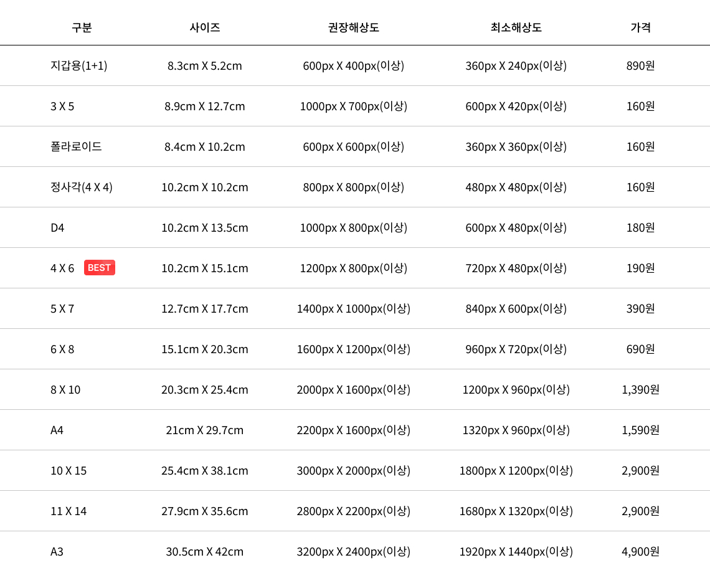Click the 사이즈 column header
The image size is (710, 588).
[x=205, y=27]
